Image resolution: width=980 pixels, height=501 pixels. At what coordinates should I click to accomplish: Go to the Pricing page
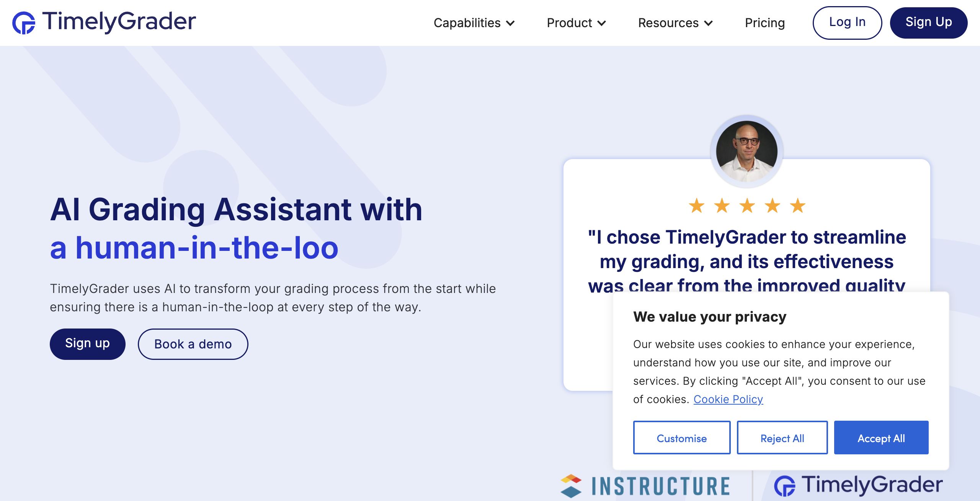(765, 23)
